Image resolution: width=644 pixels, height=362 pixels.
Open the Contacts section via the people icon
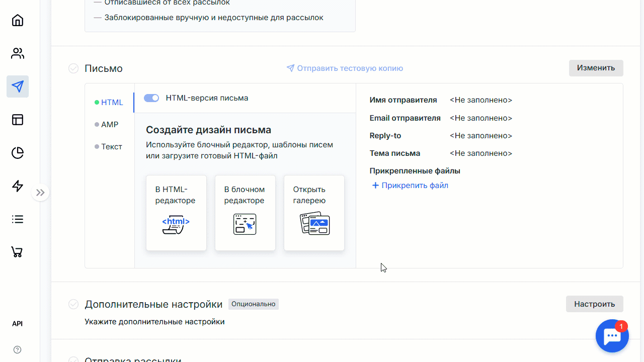coord(17,53)
